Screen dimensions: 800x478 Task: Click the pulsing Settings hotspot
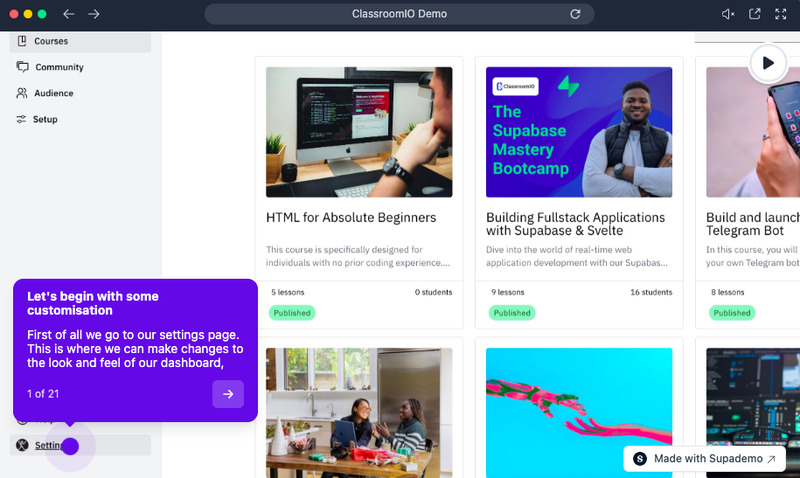click(x=70, y=446)
